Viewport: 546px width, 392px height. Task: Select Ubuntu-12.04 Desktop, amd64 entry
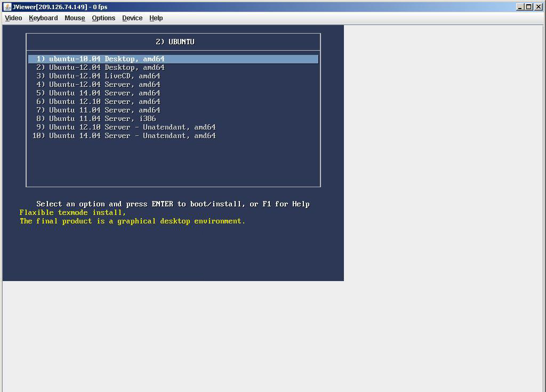[x=107, y=68]
